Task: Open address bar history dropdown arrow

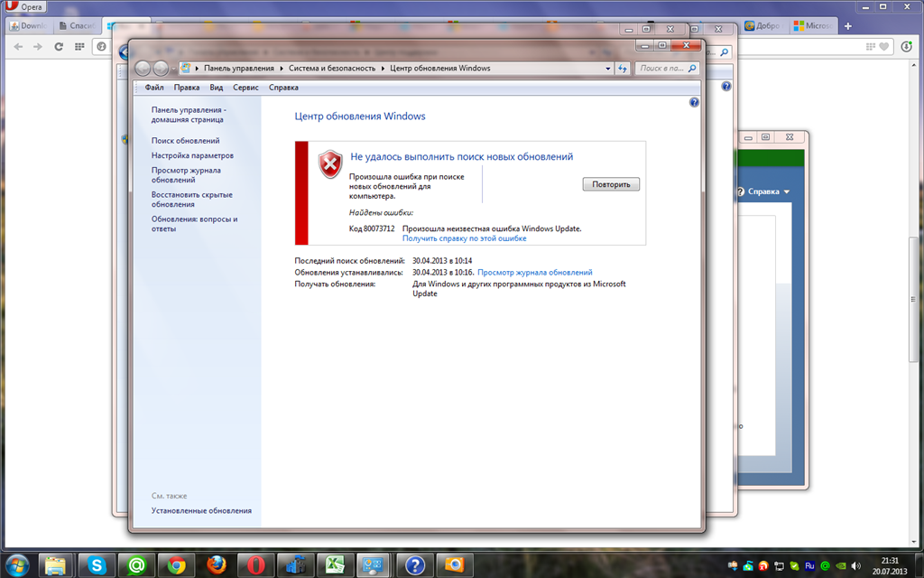Action: click(608, 69)
